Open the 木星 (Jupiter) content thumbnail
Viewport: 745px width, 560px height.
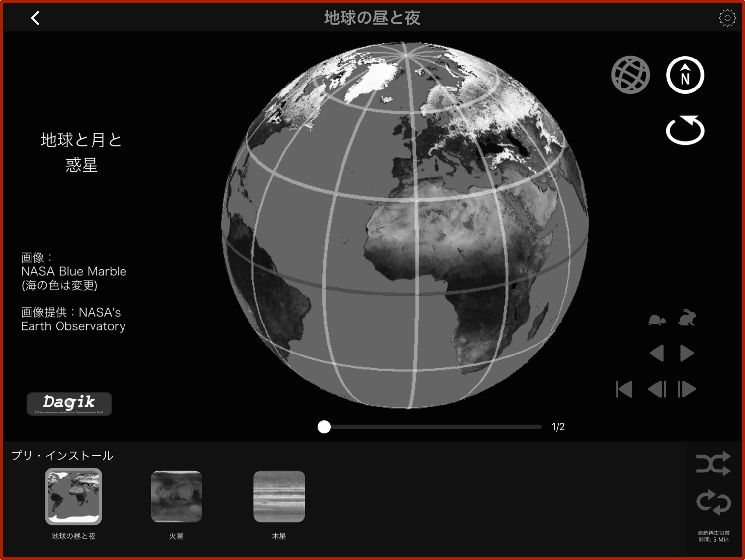[x=279, y=496]
